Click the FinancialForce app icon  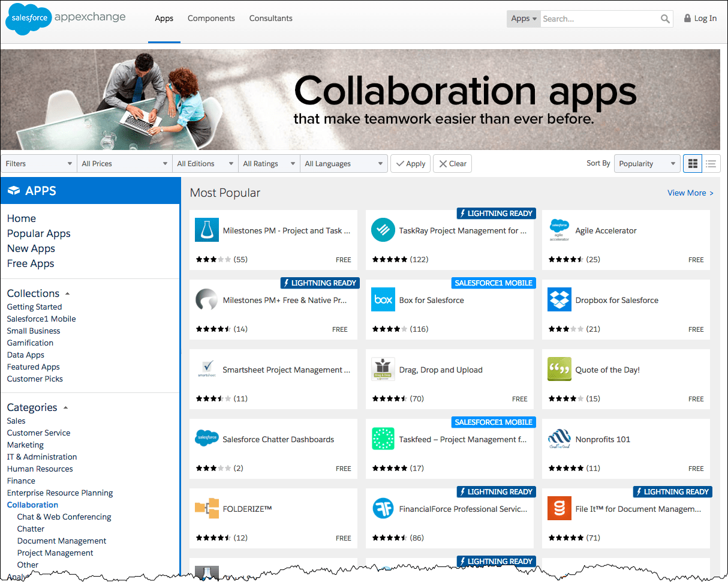[383, 509]
